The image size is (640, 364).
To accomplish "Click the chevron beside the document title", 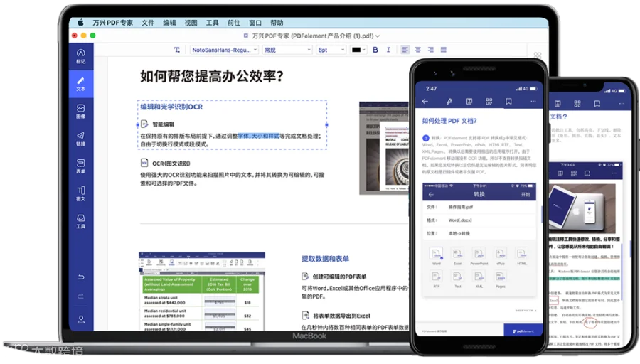I will 378,36.
